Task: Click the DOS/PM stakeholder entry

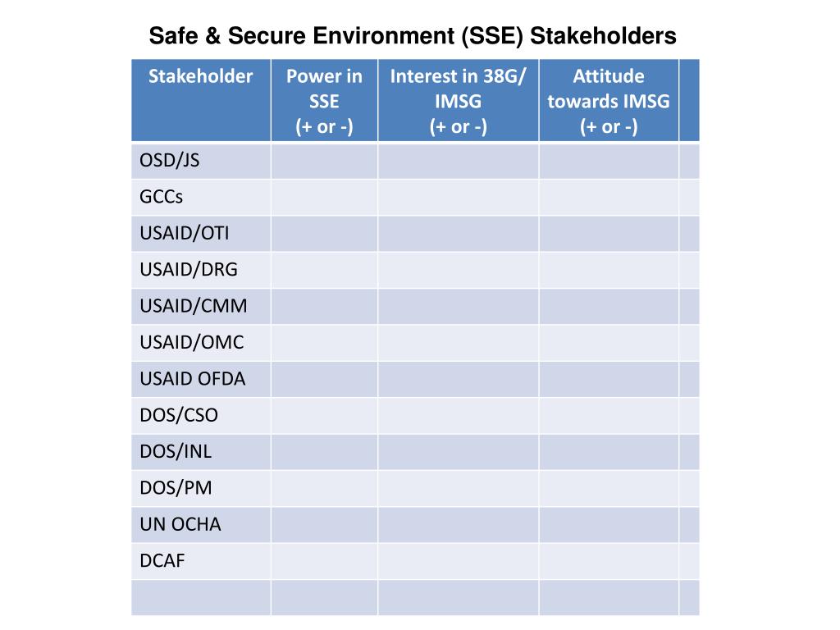Action: (x=201, y=489)
